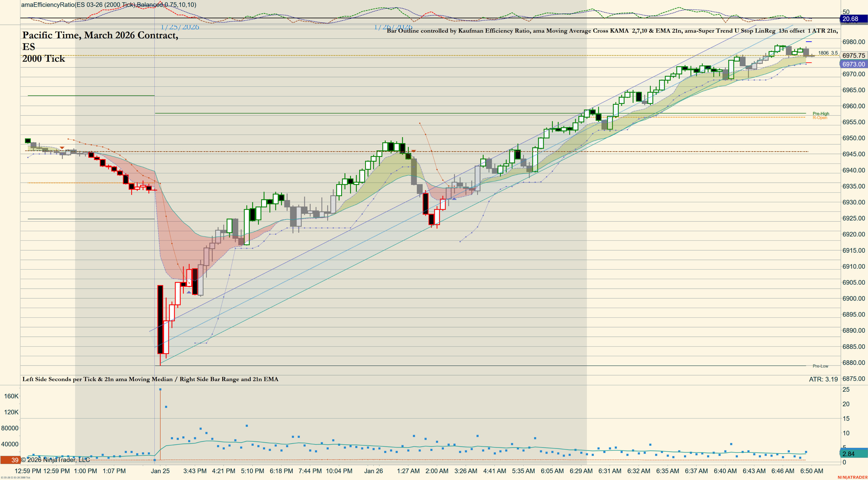The height and width of the screenshot is (480, 868).
Task: Click the 'Pacific Time, March 2026 Contract,' title
Action: click(100, 35)
